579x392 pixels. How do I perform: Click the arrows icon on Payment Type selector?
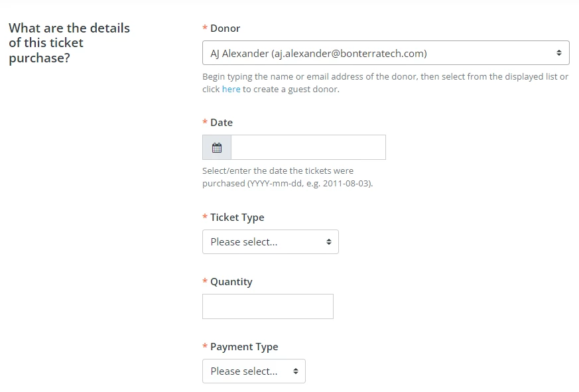294,371
